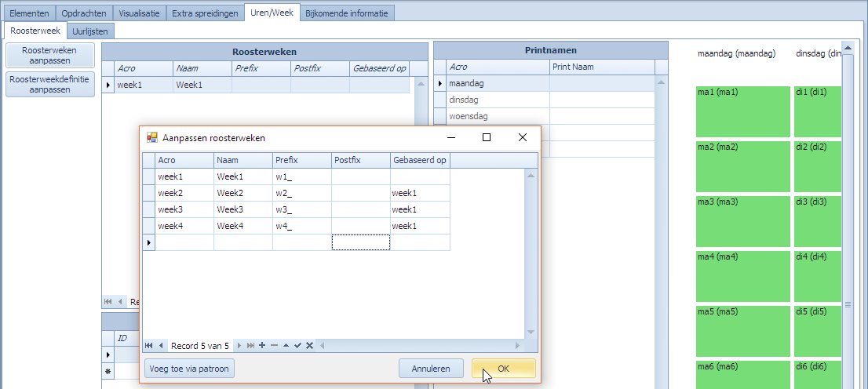Select the green ma5 (ma5) block
Viewport: 868px width, 389px height.
tap(743, 331)
